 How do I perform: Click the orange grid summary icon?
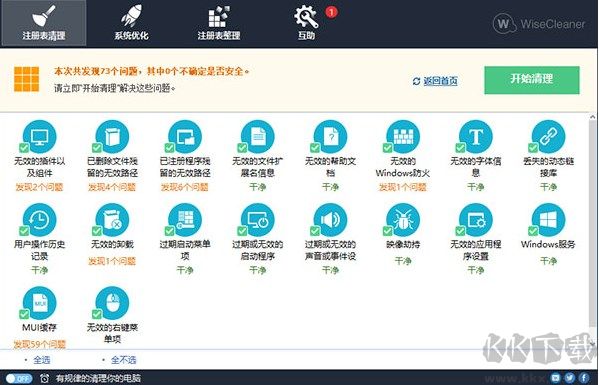coord(27,79)
